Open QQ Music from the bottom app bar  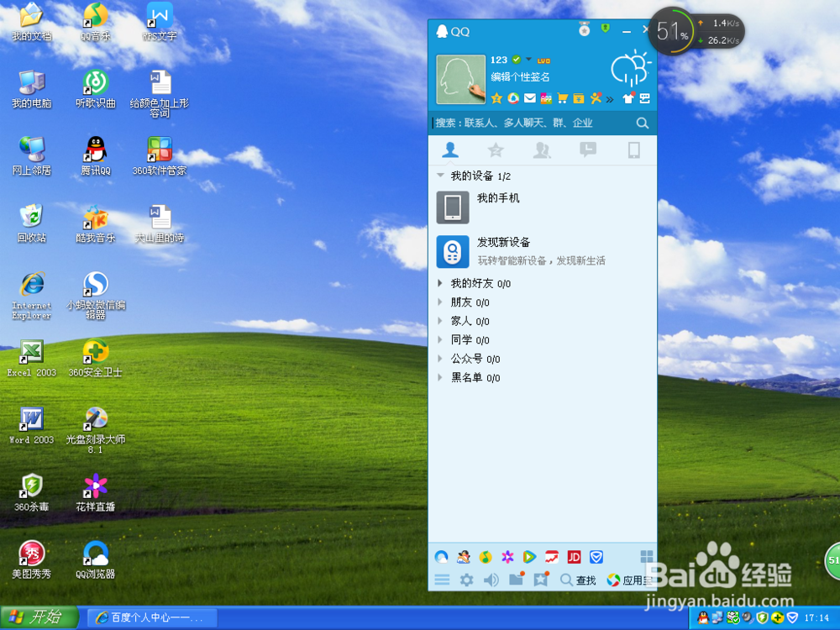click(485, 557)
